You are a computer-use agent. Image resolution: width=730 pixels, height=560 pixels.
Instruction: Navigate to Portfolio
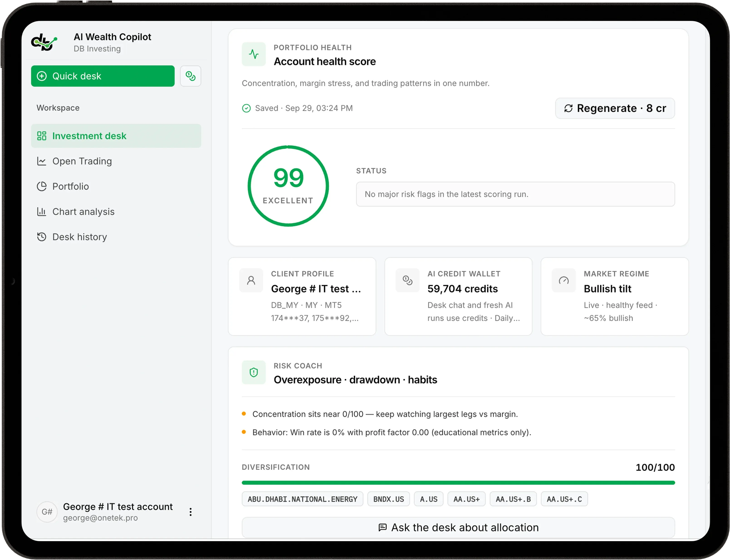(116, 186)
